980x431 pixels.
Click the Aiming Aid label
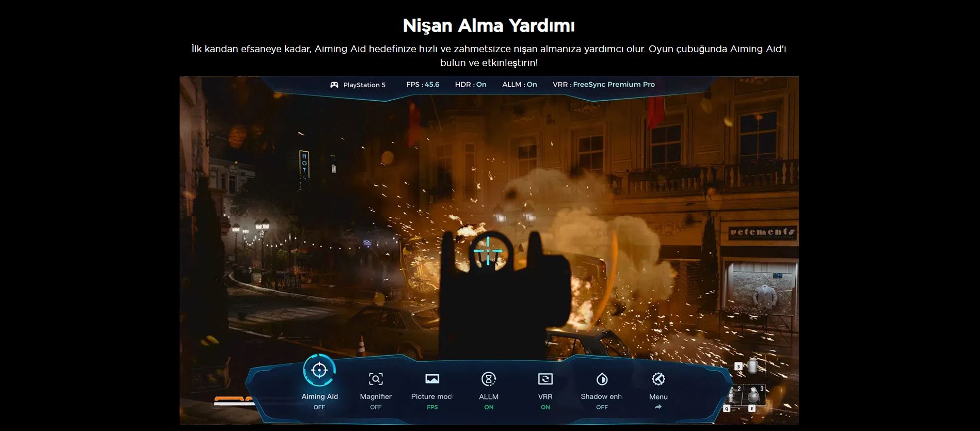pyautogui.click(x=319, y=396)
